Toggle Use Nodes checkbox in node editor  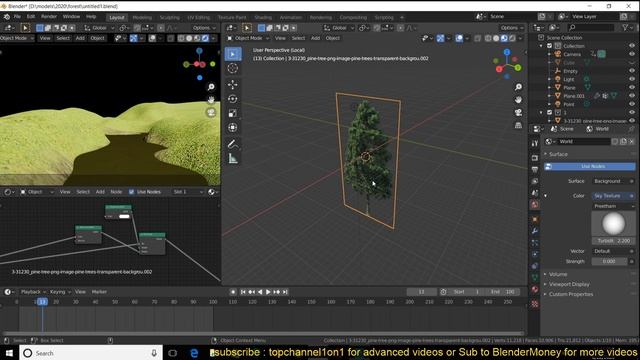click(x=131, y=192)
